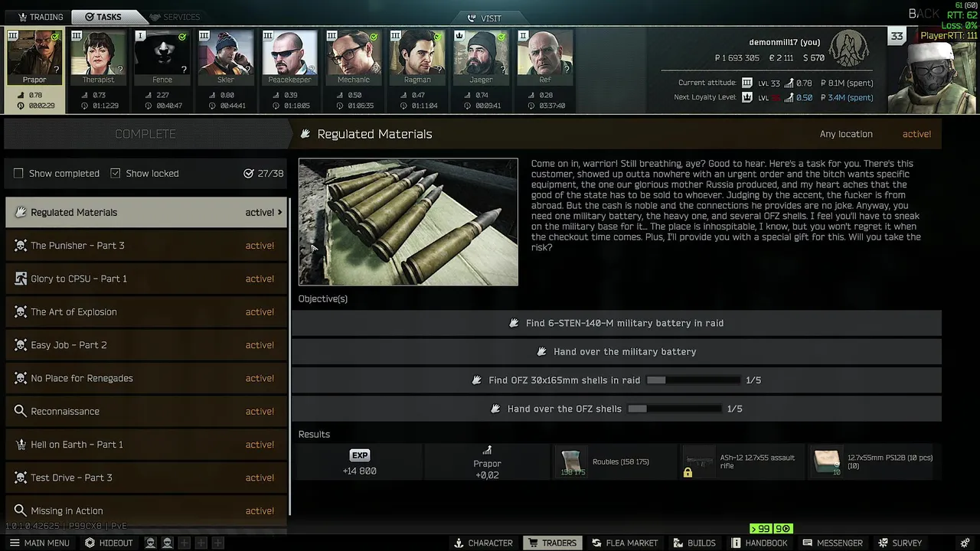Open the Main Menu
The width and height of the screenshot is (980, 551).
coord(39,543)
